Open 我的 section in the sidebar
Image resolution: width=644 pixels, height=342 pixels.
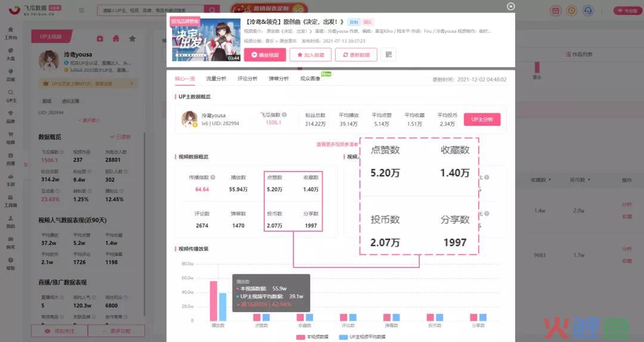pyautogui.click(x=11, y=222)
